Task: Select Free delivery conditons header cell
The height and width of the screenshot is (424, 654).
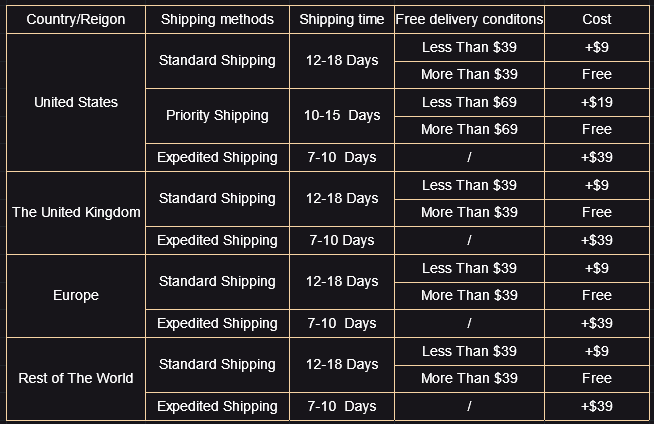Action: (x=469, y=19)
